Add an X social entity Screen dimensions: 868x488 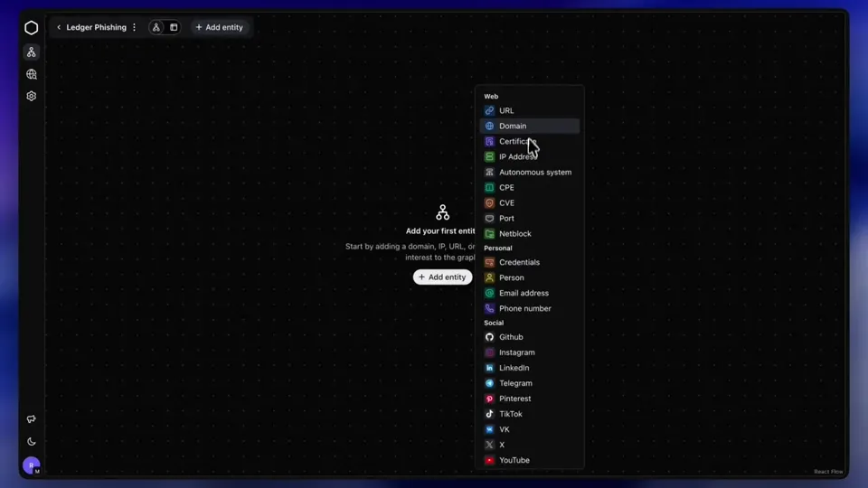[x=530, y=445]
